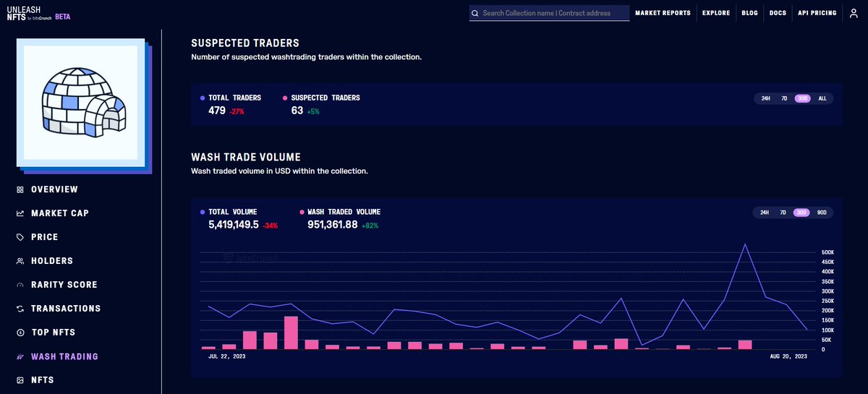Open the Market Cap section
Viewport: 868px width, 394px height.
(x=59, y=213)
